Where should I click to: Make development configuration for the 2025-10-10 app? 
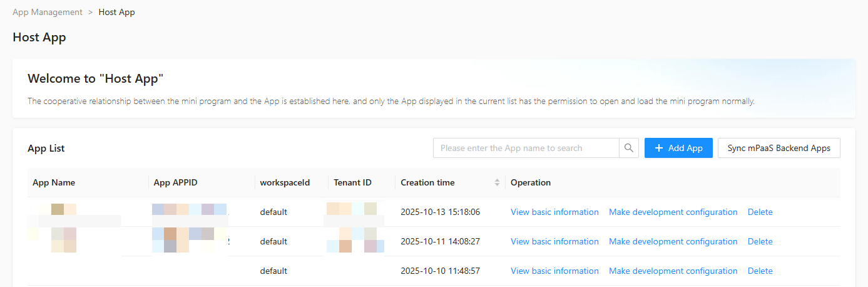tap(673, 271)
